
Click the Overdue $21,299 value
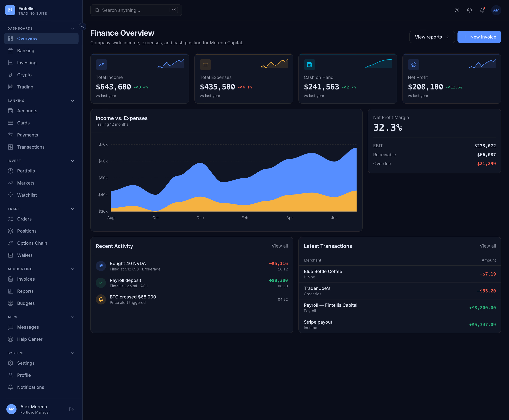click(x=486, y=163)
